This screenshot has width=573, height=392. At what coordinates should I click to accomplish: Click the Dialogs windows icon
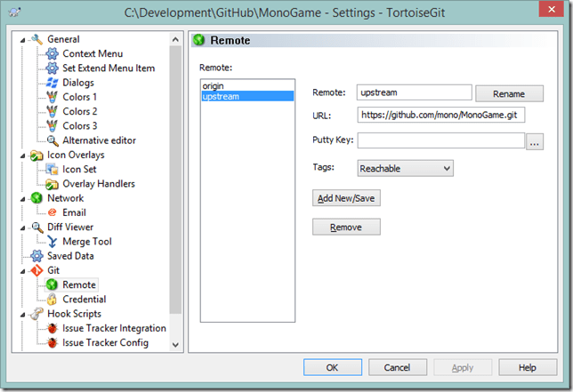[52, 83]
